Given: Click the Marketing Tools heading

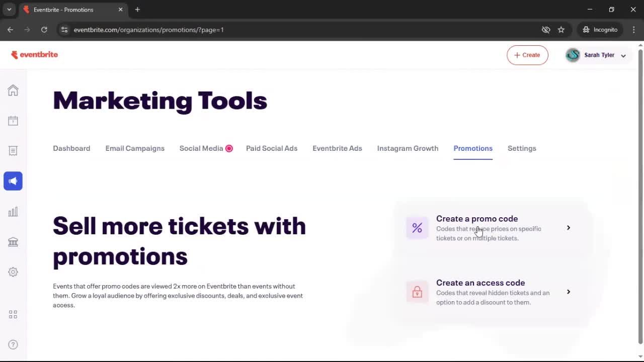Looking at the screenshot, I should click(x=160, y=101).
